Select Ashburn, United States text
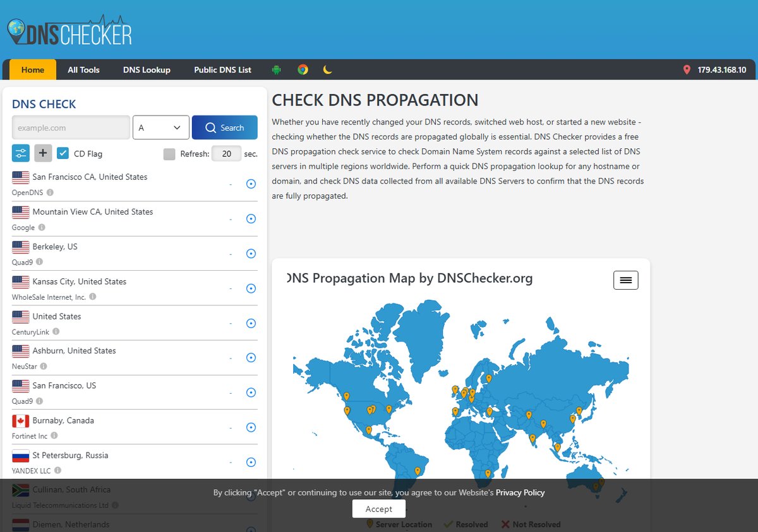Image resolution: width=758 pixels, height=532 pixels. coord(75,350)
